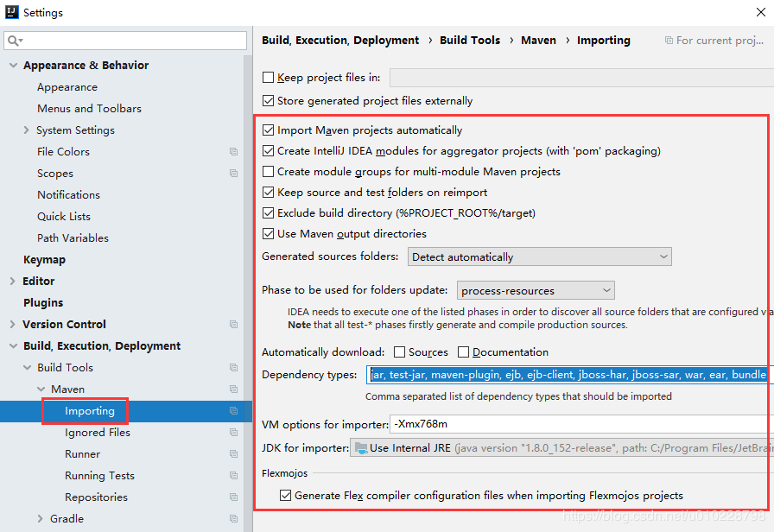The image size is (774, 532).
Task: Toggle Exclude build directory checkbox
Action: point(268,213)
